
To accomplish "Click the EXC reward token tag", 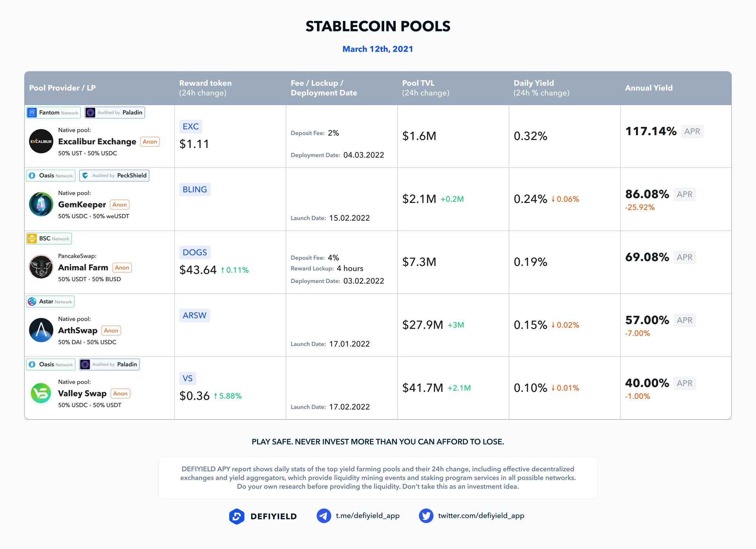I will point(190,127).
